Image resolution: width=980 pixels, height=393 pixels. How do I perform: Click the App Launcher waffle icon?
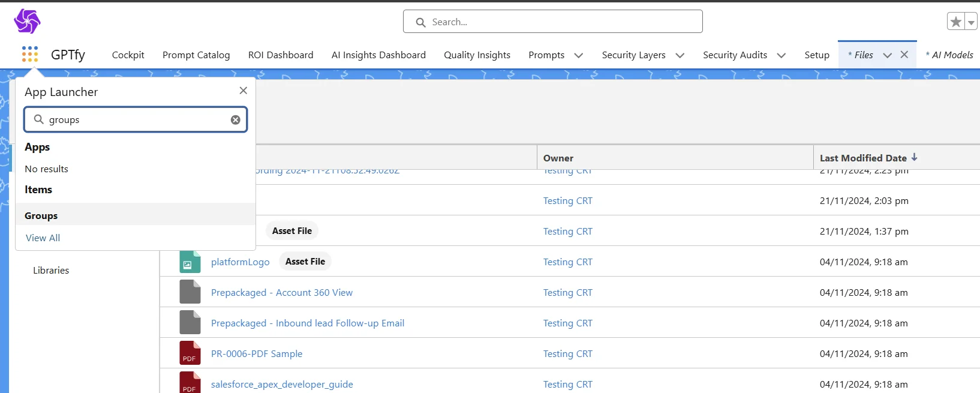[30, 54]
